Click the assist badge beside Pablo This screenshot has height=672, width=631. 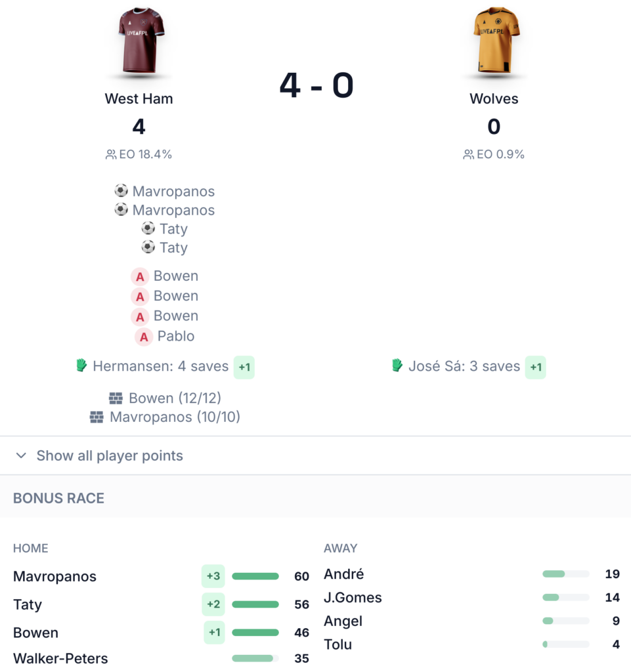[x=144, y=337]
